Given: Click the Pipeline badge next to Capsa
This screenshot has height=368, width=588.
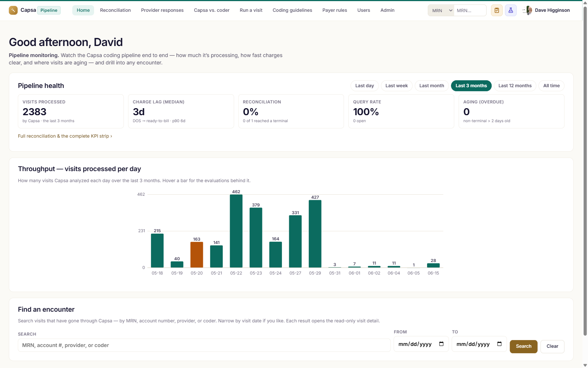Looking at the screenshot, I should pyautogui.click(x=49, y=10).
